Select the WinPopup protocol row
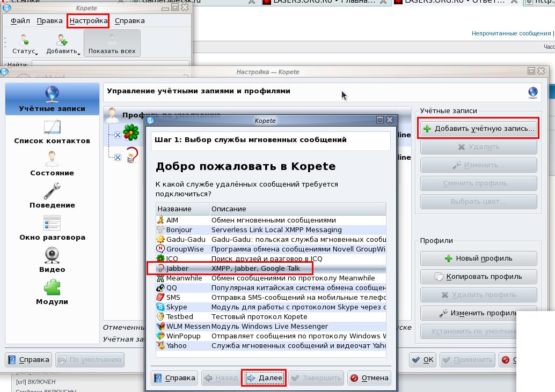Viewport: 555px width, 392px height. (271, 336)
